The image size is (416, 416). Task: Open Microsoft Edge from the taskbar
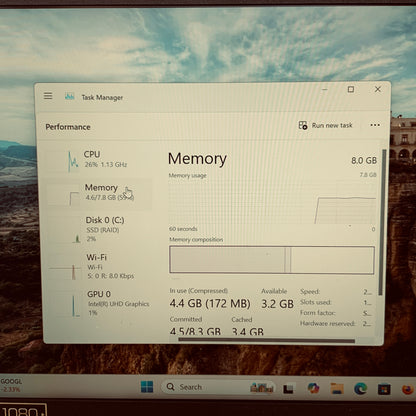coord(360,388)
